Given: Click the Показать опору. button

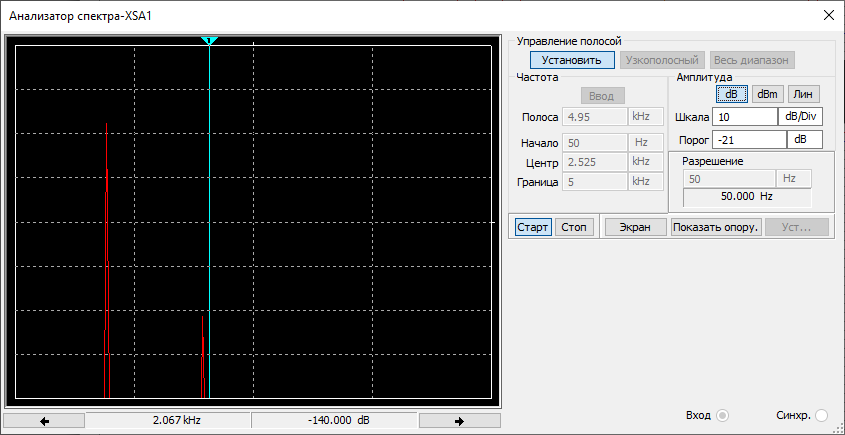Looking at the screenshot, I should tap(716, 227).
